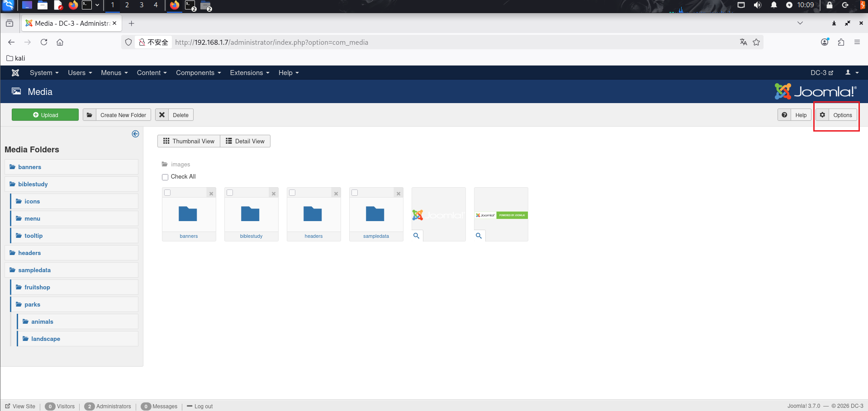
Task: Select the biblestudy folder checkbox
Action: pos(230,193)
